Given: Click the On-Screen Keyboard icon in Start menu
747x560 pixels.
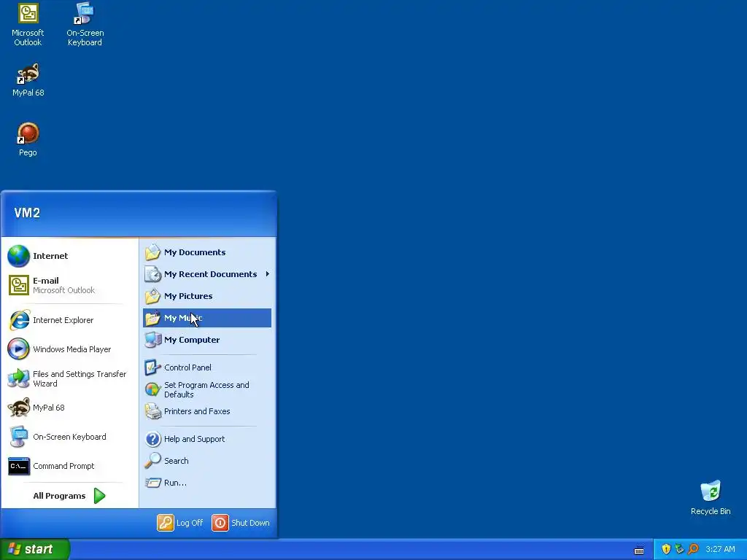Looking at the screenshot, I should tap(18, 437).
